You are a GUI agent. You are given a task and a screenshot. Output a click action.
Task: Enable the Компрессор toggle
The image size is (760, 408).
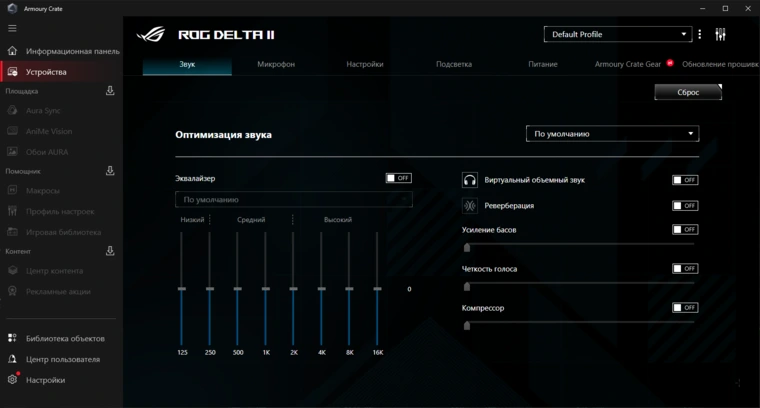pyautogui.click(x=685, y=308)
